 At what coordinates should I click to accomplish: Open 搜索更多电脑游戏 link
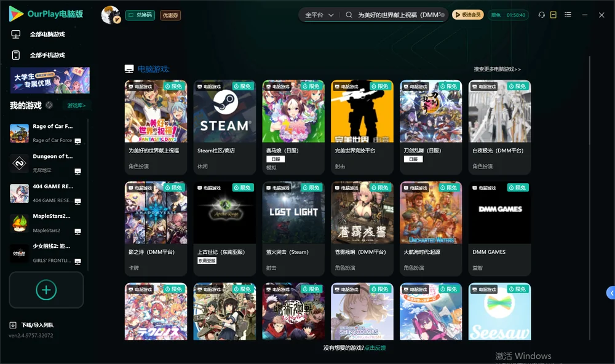(498, 69)
